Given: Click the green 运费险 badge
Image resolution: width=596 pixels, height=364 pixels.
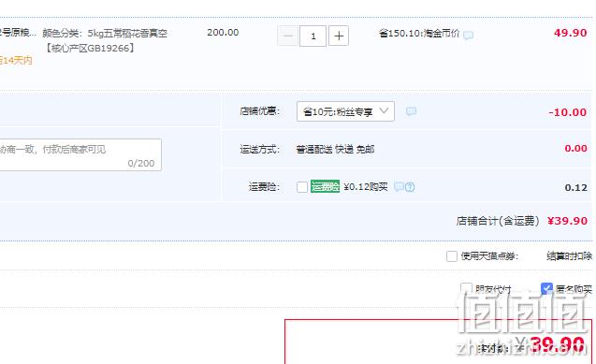Looking at the screenshot, I should [x=325, y=186].
